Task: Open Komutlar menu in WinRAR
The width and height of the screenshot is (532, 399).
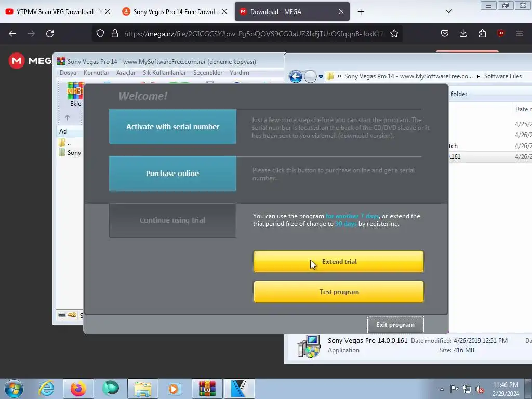Action: coord(96,73)
